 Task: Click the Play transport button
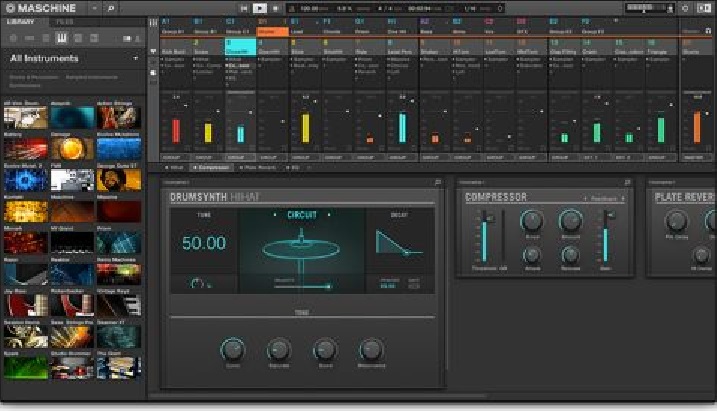tap(259, 8)
